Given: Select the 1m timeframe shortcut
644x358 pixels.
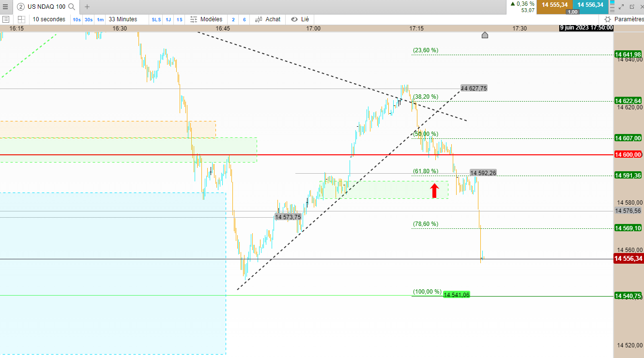Looking at the screenshot, I should click(x=100, y=19).
